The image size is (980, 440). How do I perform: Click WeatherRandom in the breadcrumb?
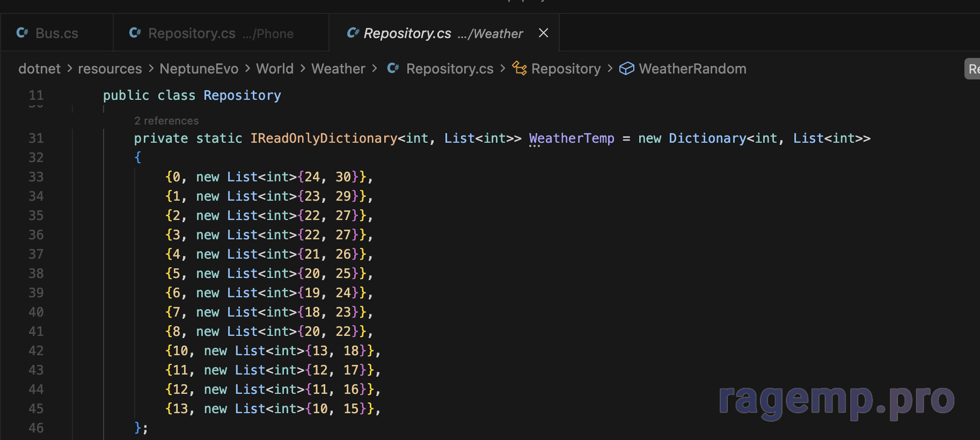pos(692,69)
